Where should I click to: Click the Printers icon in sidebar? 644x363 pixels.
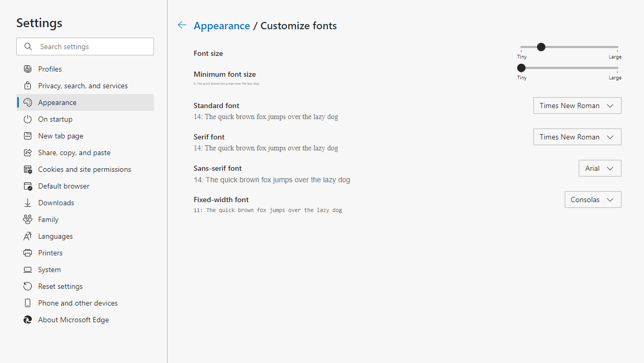pos(28,253)
